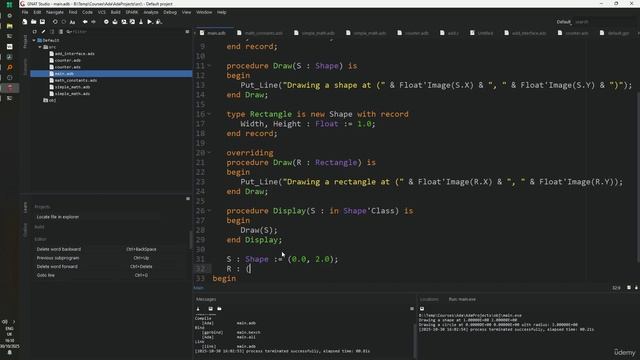
Task: Fold the Rectangle type block at line 16
Action: [x=209, y=114]
